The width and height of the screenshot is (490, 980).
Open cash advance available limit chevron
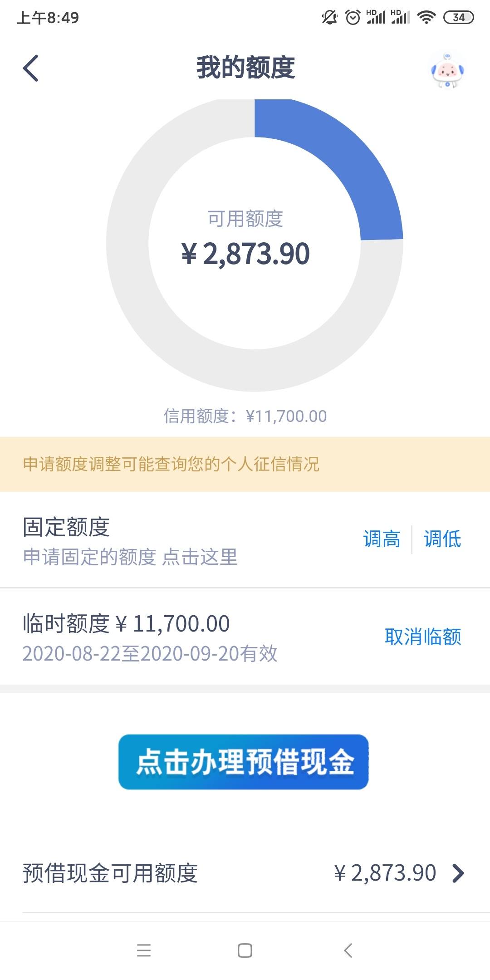[458, 872]
